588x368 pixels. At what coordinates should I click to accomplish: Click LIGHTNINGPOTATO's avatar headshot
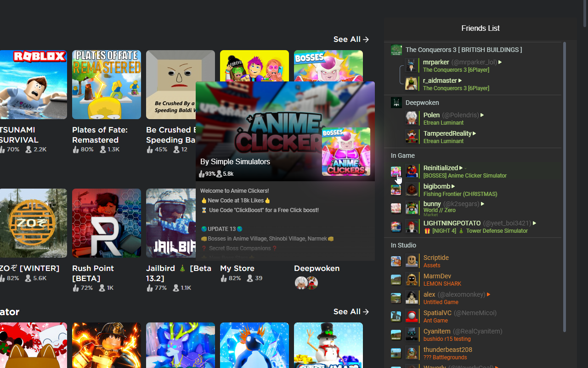(412, 226)
